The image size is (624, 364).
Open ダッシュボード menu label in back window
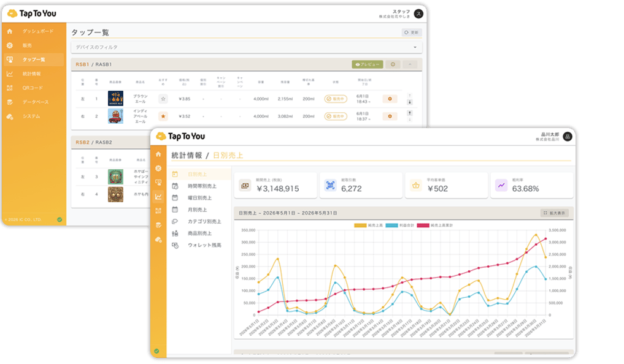point(38,31)
